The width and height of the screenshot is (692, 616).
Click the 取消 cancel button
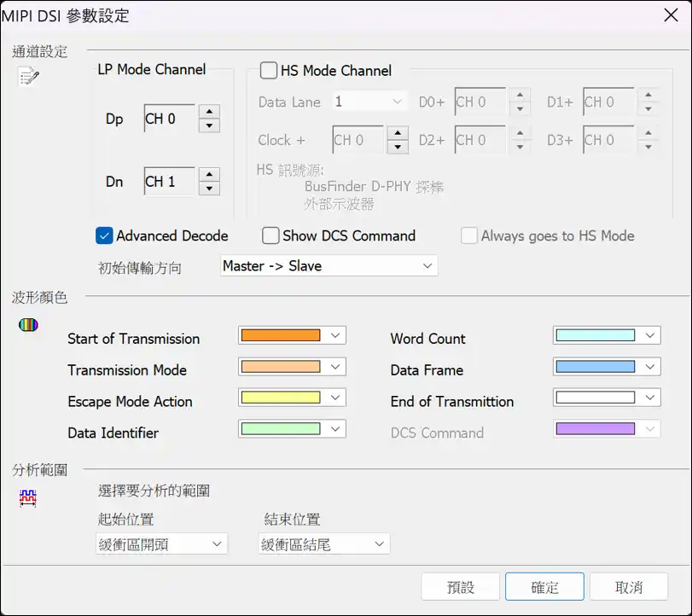[628, 587]
